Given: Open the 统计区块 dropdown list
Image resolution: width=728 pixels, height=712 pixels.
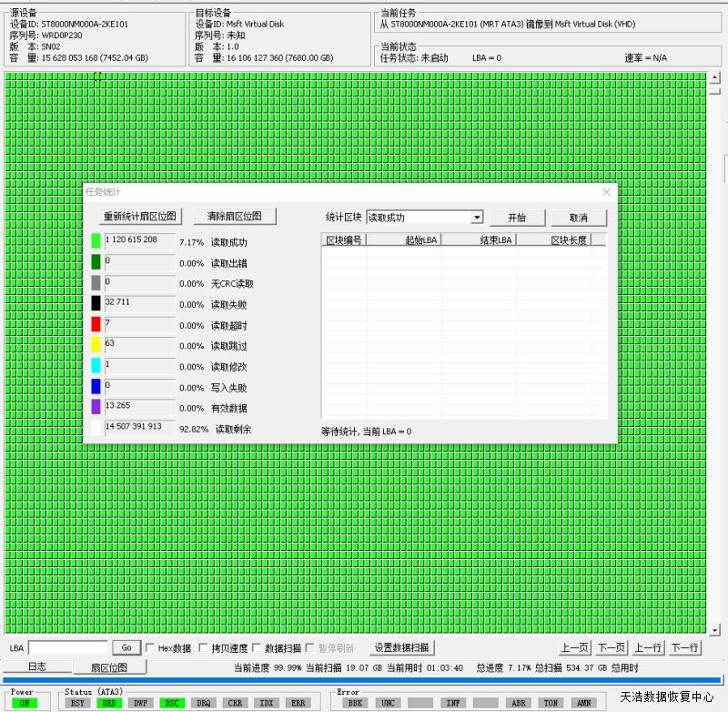Looking at the screenshot, I should (477, 218).
